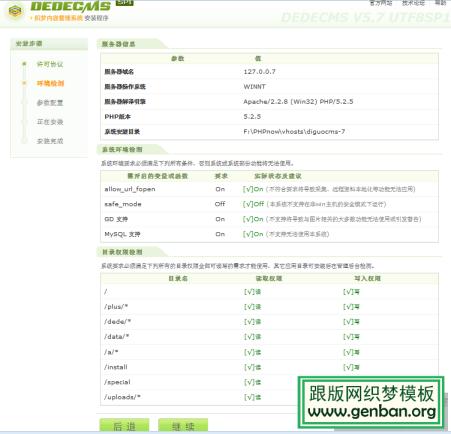
Task: Click the MySQL 支持 row label
Action: [122, 234]
